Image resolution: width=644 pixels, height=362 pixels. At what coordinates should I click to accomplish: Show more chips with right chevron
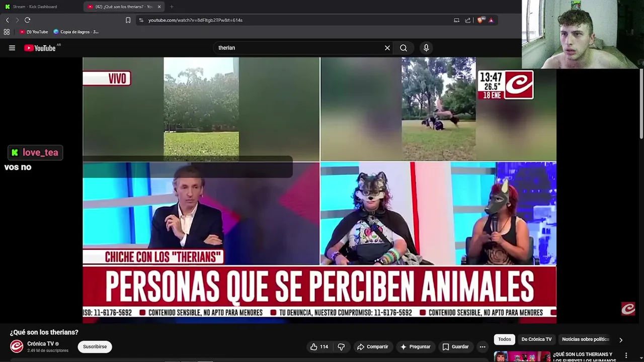tap(621, 340)
